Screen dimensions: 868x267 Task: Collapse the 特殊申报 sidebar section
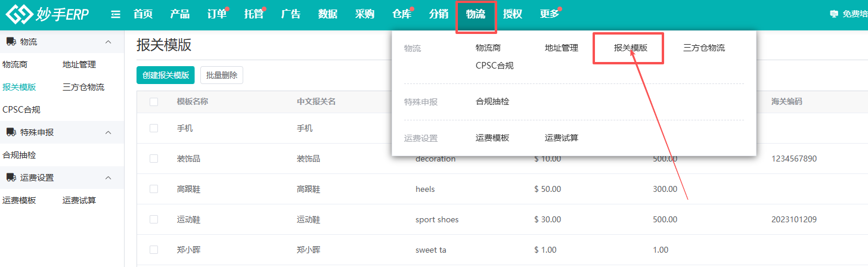[x=108, y=132]
